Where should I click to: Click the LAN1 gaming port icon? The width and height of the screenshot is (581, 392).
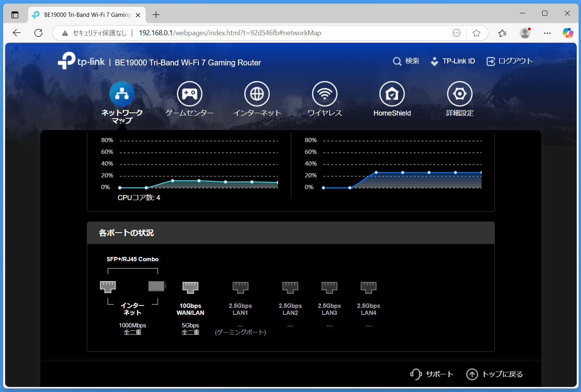[240, 287]
